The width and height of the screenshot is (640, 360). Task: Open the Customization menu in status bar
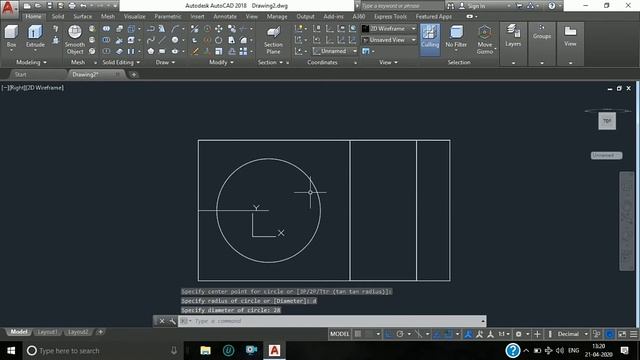click(633, 334)
